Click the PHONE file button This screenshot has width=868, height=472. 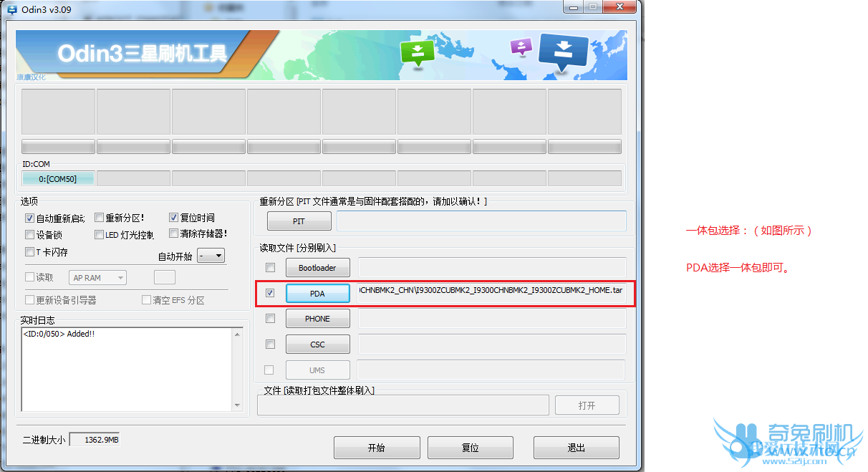tap(317, 319)
